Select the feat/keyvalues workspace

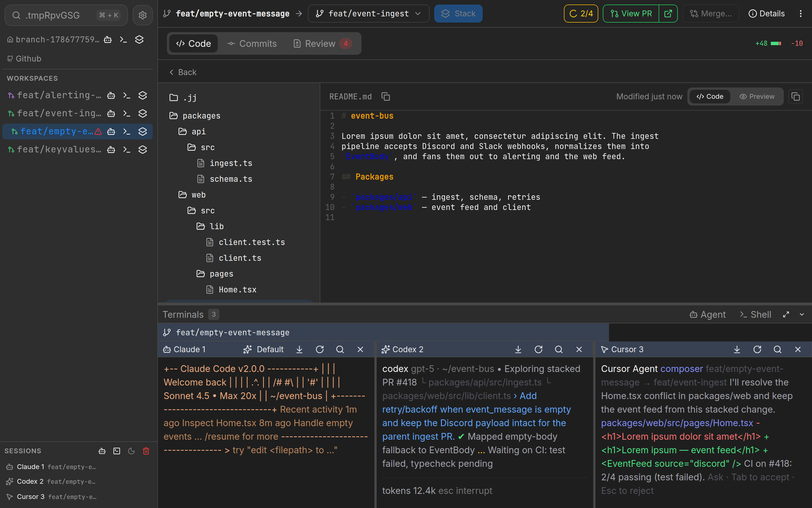coord(59,150)
